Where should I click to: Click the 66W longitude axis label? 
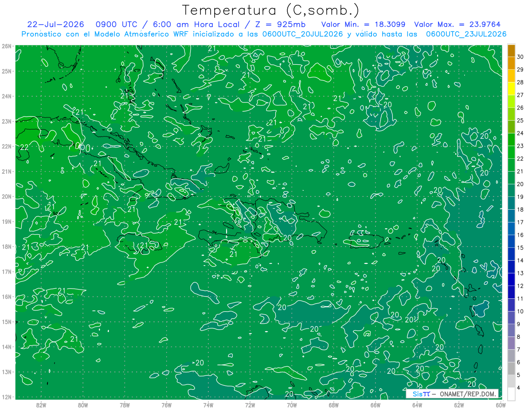376,405
